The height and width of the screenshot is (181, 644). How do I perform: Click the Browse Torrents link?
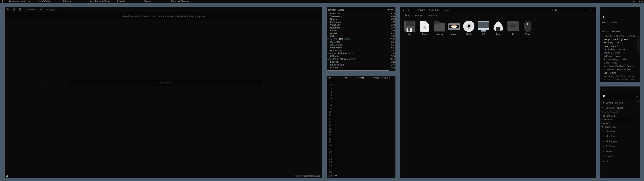[148, 16]
